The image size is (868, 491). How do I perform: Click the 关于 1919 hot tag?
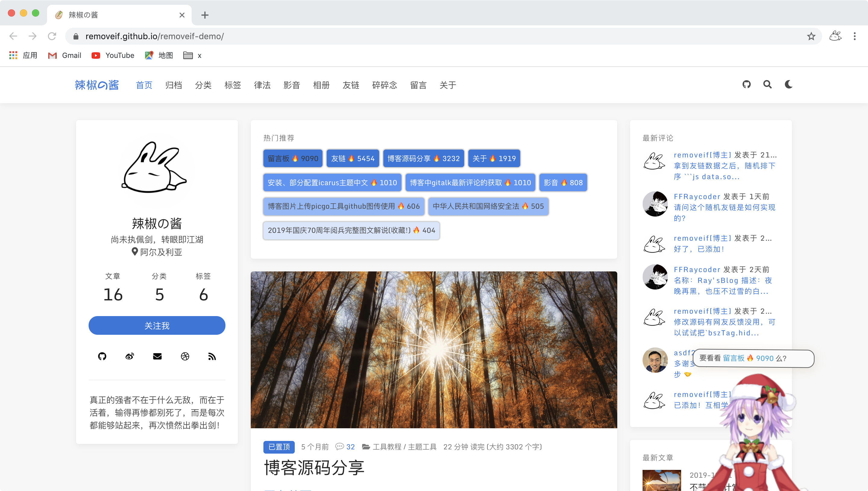(x=494, y=159)
